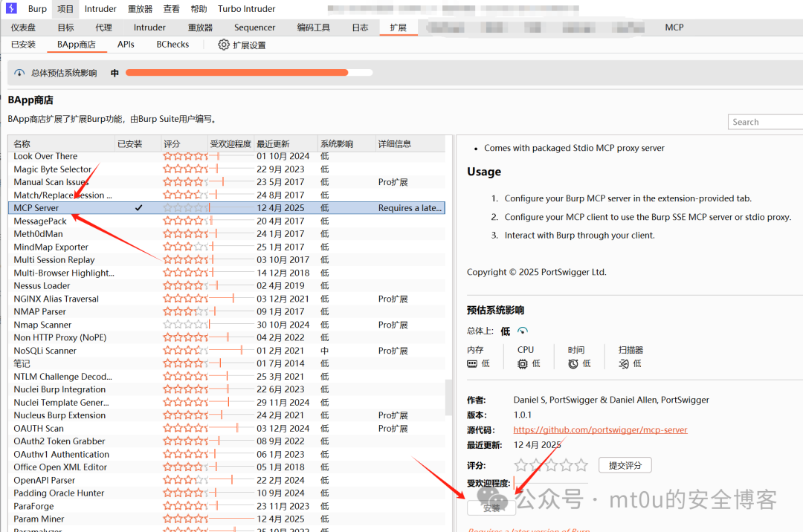Open the Burp menu
Image resolution: width=803 pixels, height=532 pixels.
(x=37, y=9)
